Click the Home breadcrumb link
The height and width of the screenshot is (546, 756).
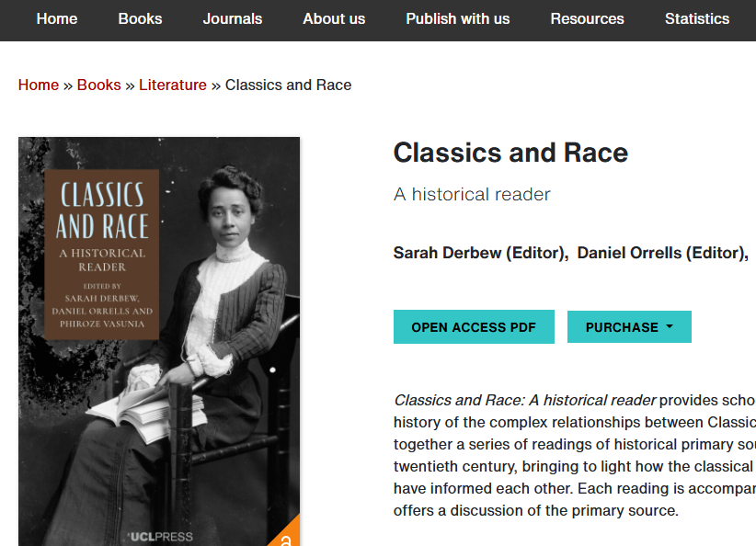point(39,85)
